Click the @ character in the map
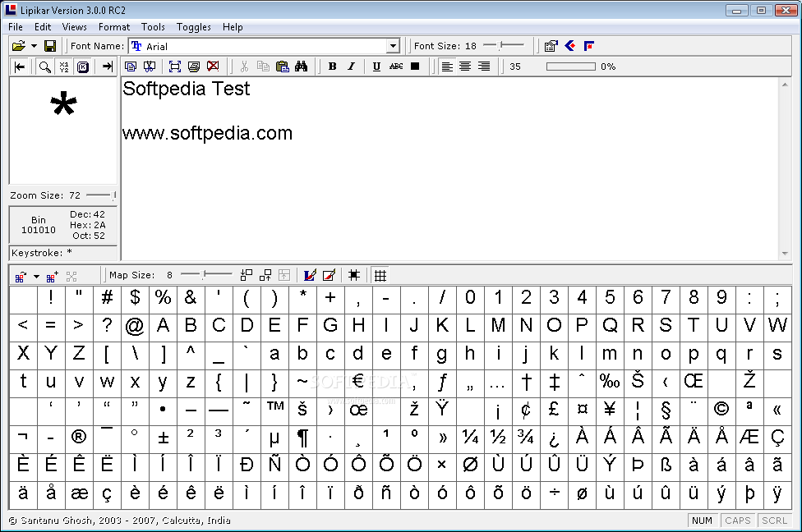 click(x=135, y=326)
